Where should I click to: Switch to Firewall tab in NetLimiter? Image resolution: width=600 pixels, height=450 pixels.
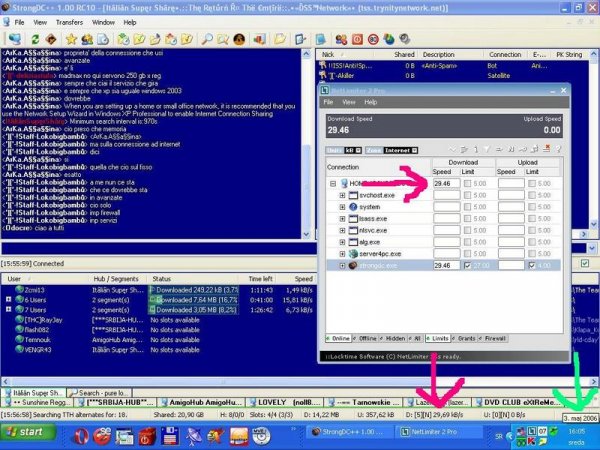(493, 339)
